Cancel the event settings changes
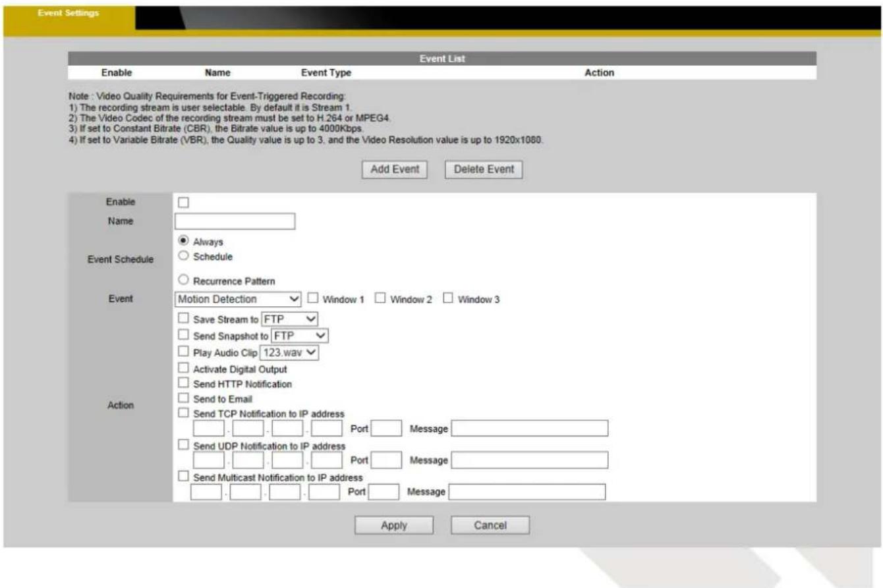The width and height of the screenshot is (883, 588). pos(490,525)
